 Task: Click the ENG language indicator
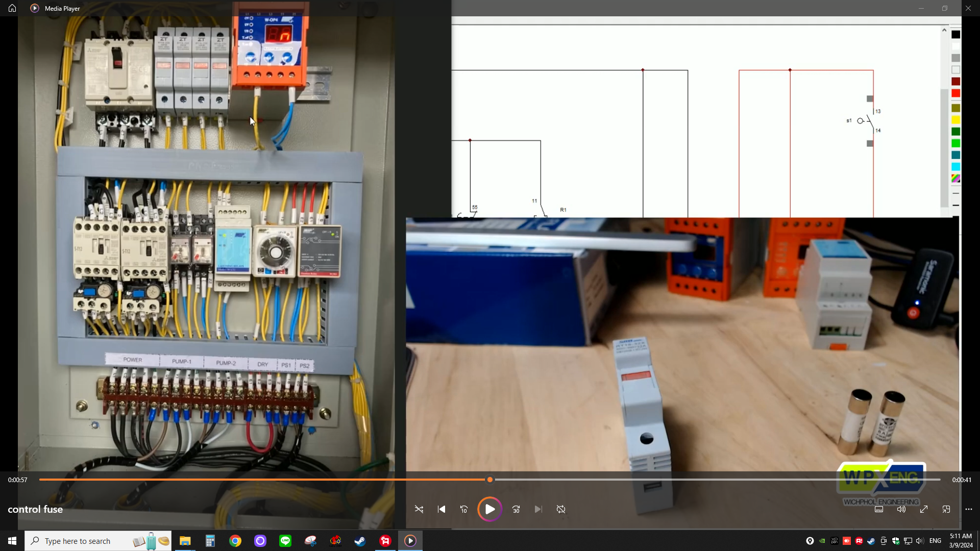coord(935,541)
